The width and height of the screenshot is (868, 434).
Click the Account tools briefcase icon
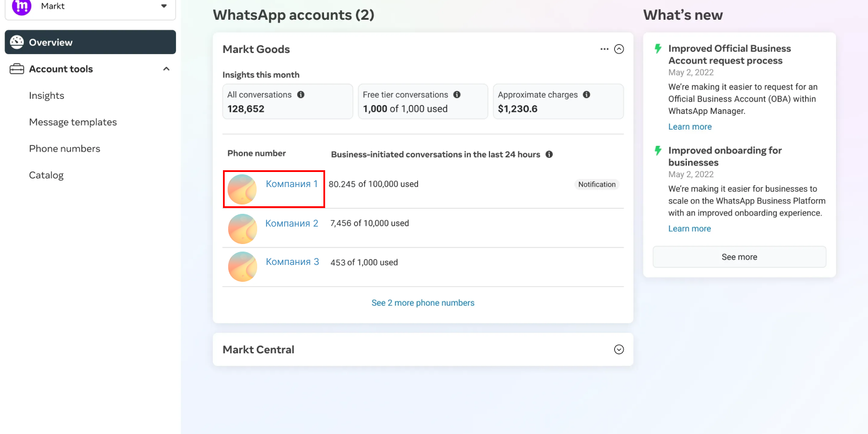click(17, 69)
